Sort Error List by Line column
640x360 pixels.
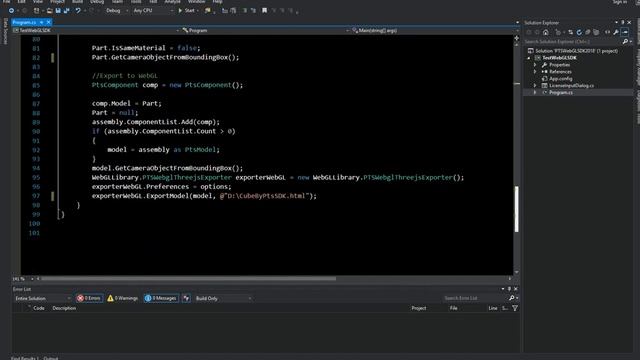493,308
